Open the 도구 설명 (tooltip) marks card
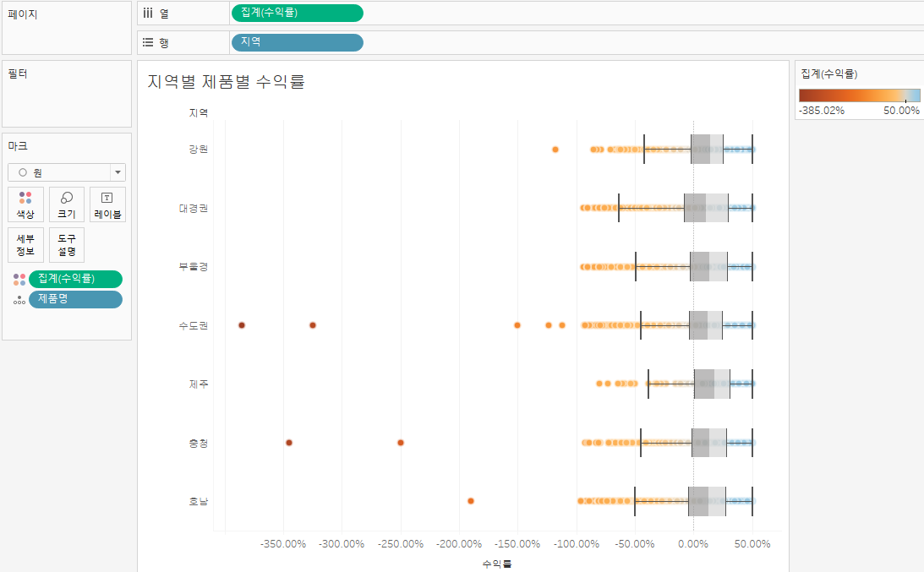Screen dimensions: 924x572 pos(67,244)
